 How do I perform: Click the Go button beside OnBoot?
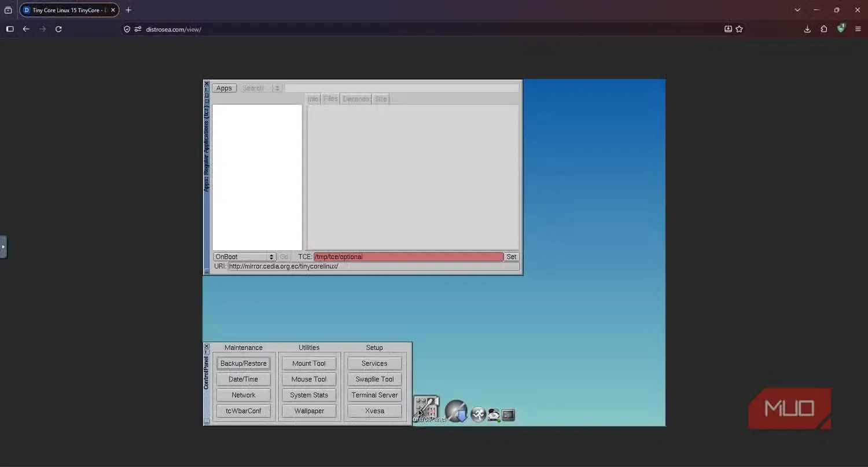(x=284, y=257)
